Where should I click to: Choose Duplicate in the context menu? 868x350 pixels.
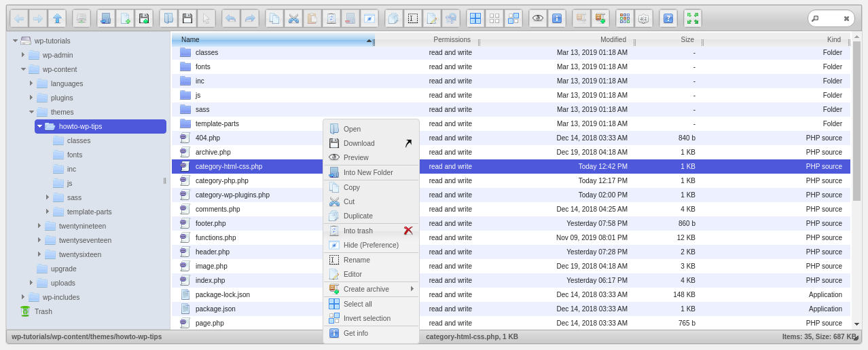(x=371, y=216)
